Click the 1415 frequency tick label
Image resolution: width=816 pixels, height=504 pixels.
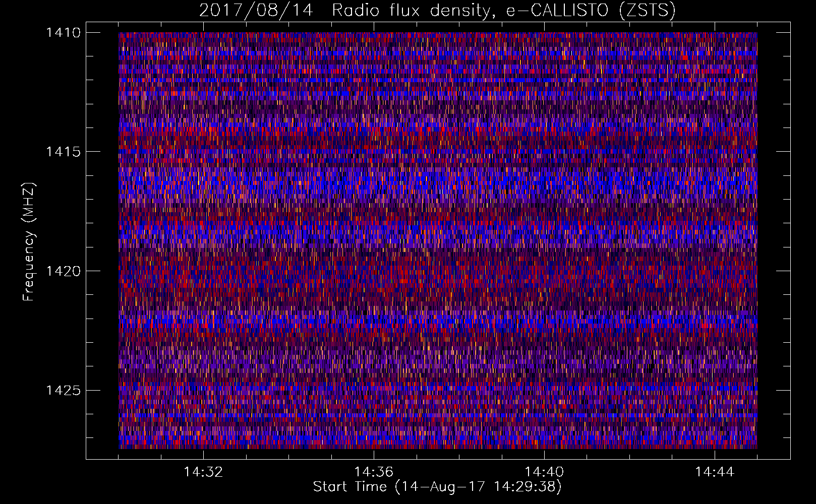pos(63,152)
